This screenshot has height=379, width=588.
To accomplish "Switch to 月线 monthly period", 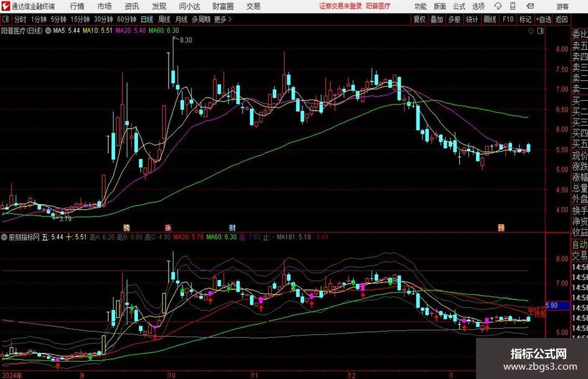I will pos(181,19).
